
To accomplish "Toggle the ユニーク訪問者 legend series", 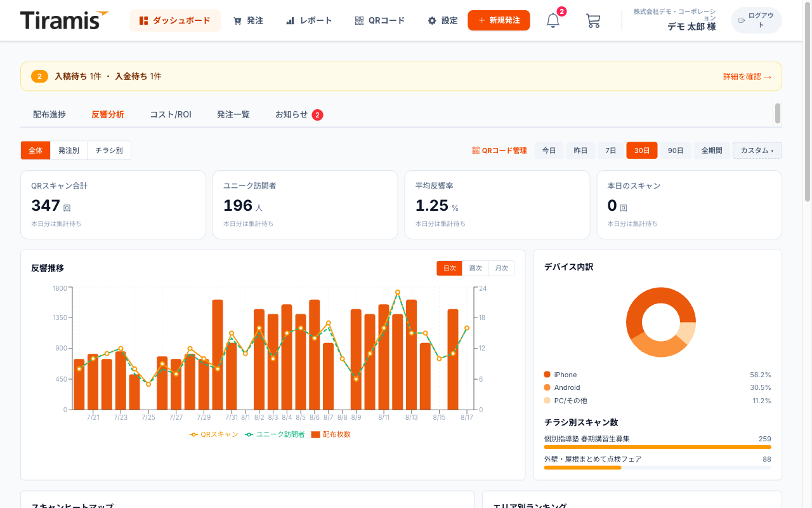I will coord(275,434).
